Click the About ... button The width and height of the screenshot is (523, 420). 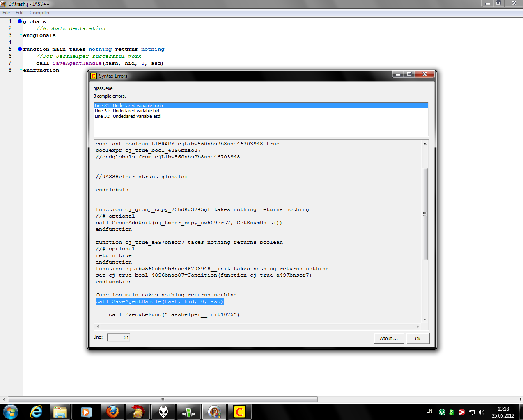click(389, 338)
